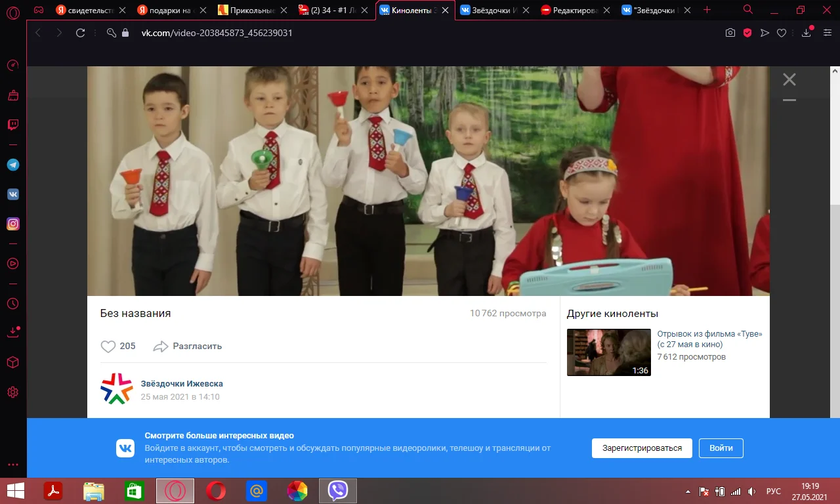Open Telegram from the Opera sidebar
840x504 pixels.
tap(12, 165)
